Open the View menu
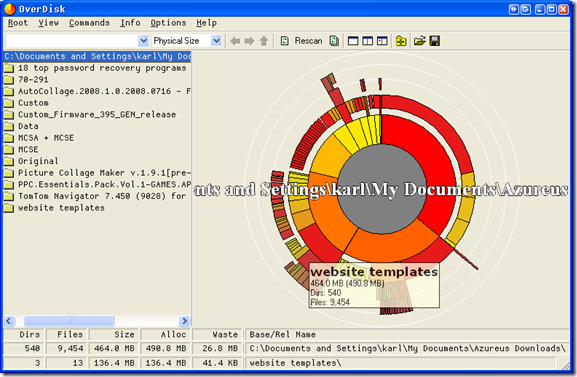 tap(48, 23)
